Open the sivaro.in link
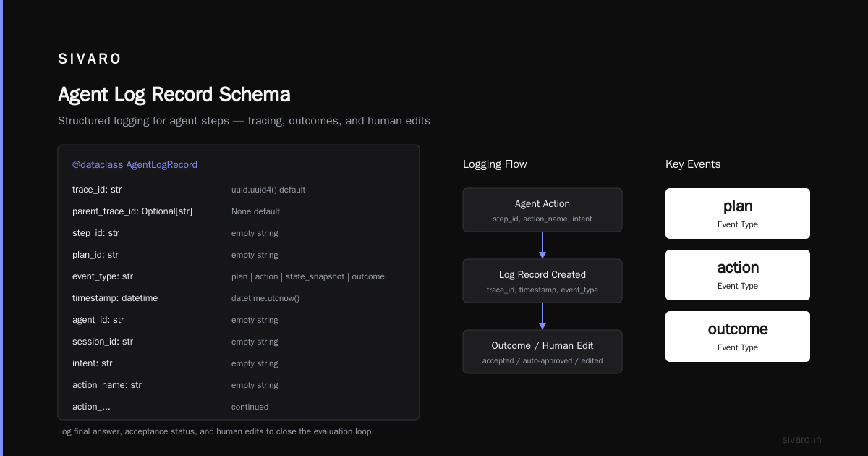Image resolution: width=868 pixels, height=456 pixels. (801, 439)
